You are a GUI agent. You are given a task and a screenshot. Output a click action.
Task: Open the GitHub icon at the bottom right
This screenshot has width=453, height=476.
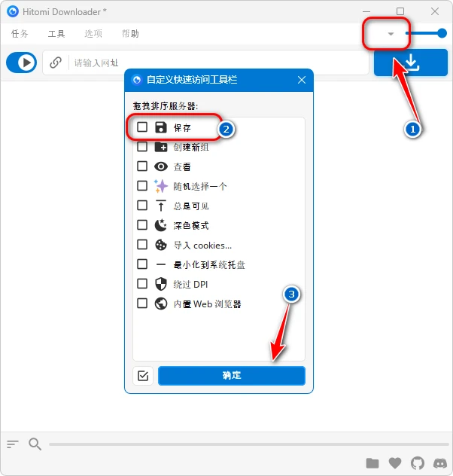pyautogui.click(x=418, y=463)
